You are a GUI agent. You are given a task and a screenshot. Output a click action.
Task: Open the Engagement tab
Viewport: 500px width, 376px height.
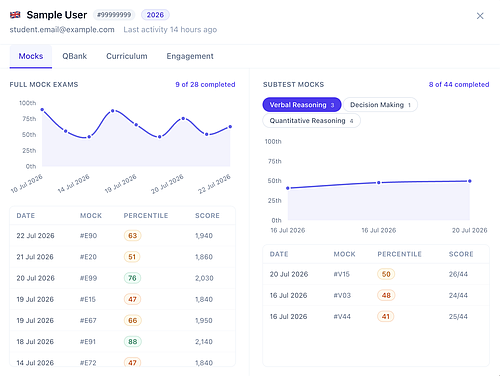pyautogui.click(x=190, y=56)
